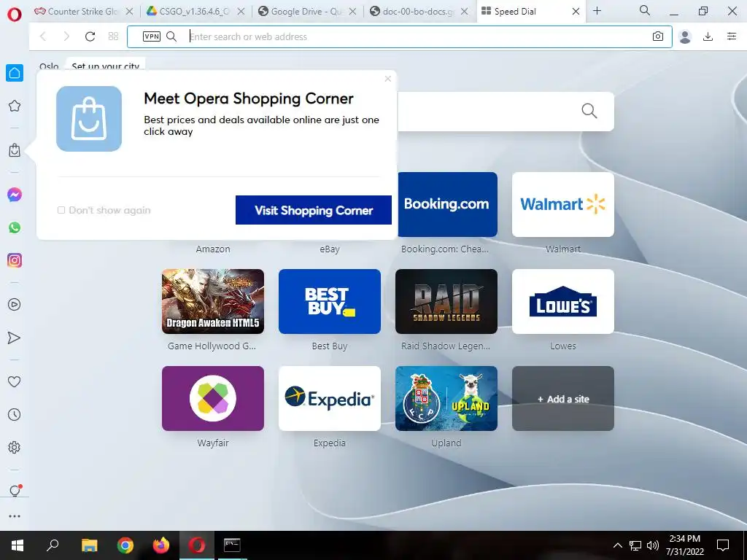This screenshot has height=560, width=747.
Task: Switch to the CSGO_v1.36.4.6 tab
Action: [x=188, y=12]
